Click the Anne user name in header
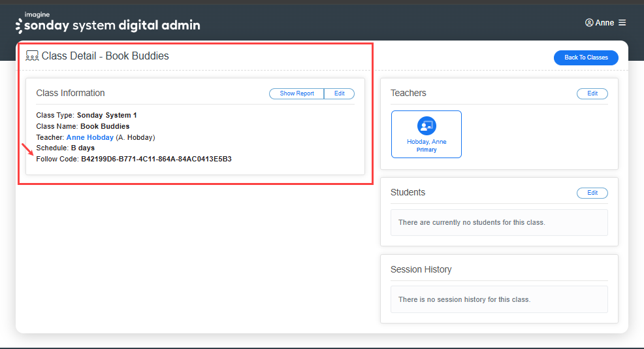Screen dimensions: 644x349 605,23
